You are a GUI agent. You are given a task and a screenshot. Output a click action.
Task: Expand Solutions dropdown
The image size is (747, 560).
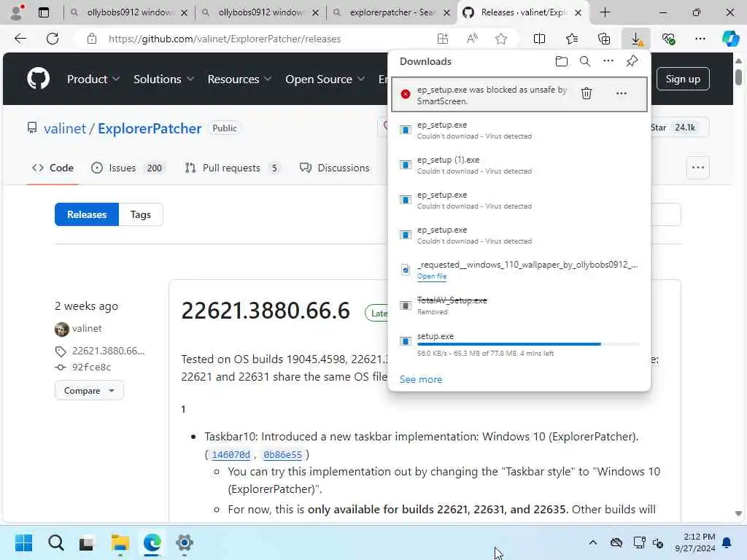163,79
